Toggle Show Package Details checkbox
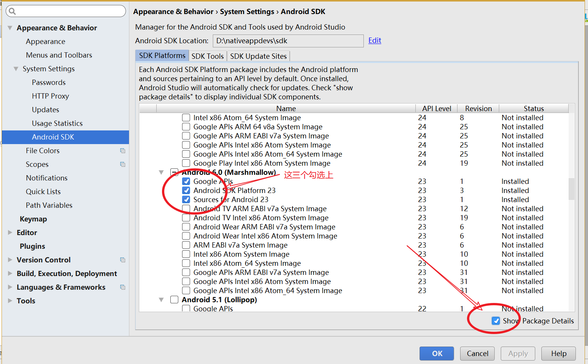The width and height of the screenshot is (588, 364). pos(496,321)
